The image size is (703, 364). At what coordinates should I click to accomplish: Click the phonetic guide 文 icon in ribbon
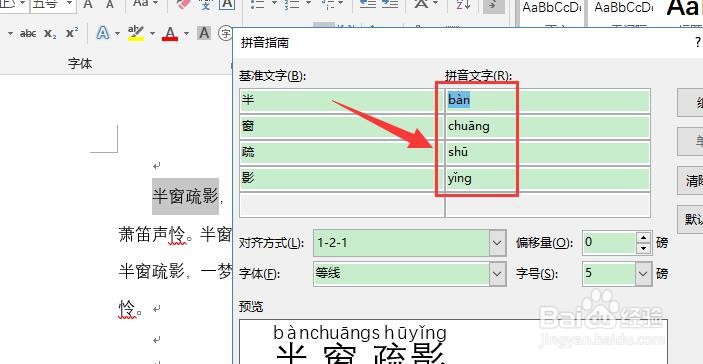(x=206, y=4)
